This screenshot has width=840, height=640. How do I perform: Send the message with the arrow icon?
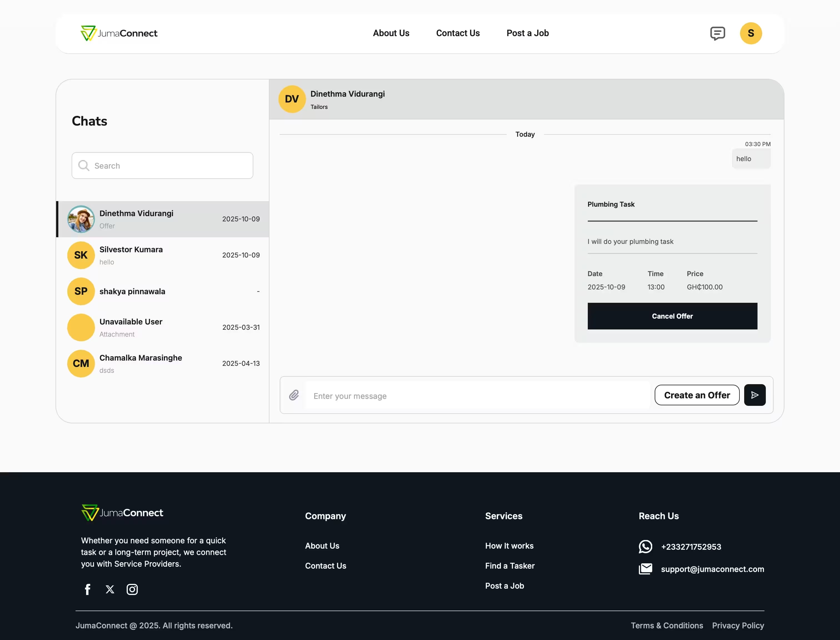click(755, 395)
